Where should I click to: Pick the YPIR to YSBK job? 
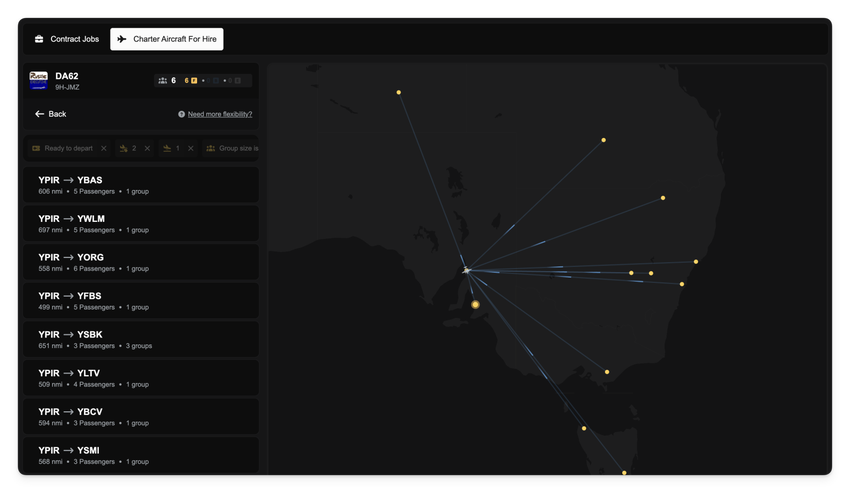click(x=141, y=339)
